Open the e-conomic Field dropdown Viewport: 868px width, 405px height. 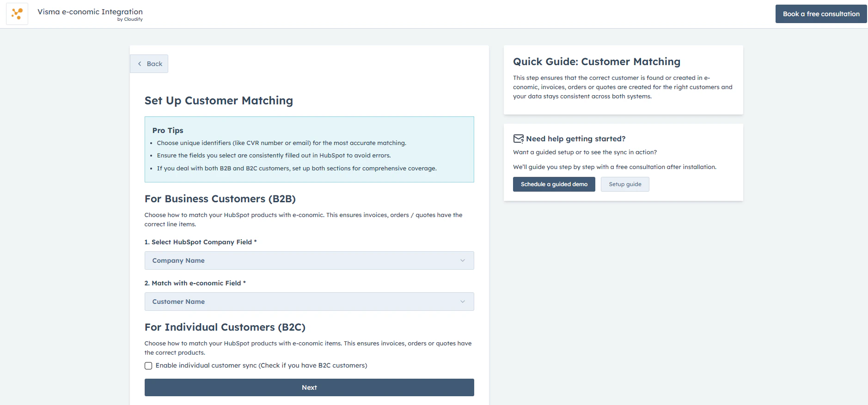tap(309, 302)
